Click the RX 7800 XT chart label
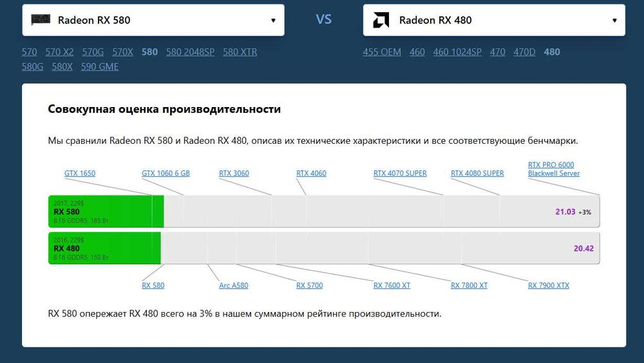644x363 pixels. [x=469, y=285]
